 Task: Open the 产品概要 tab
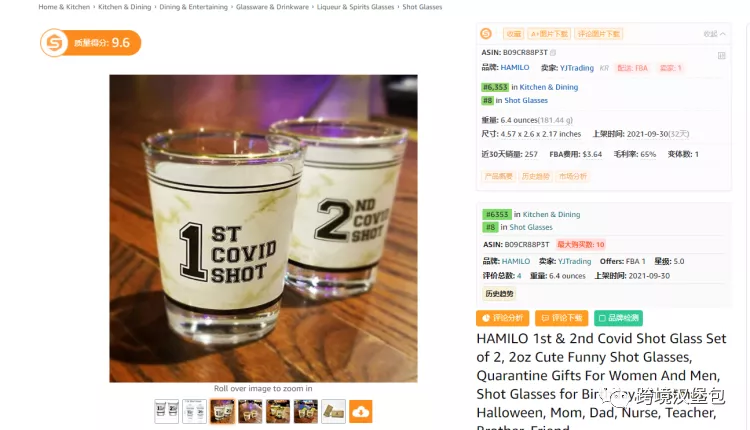pos(498,176)
